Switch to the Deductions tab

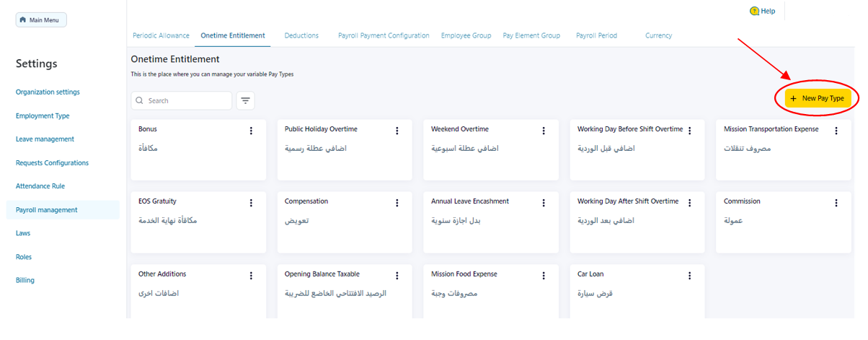click(301, 35)
